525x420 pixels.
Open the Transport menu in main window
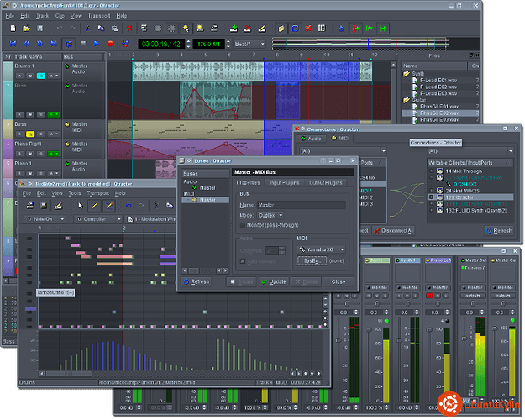(x=98, y=16)
